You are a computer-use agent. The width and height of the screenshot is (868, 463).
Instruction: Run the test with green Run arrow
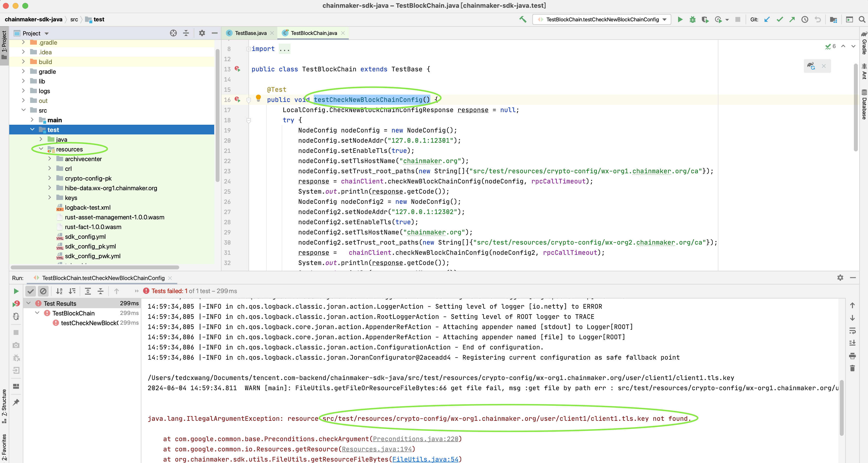(x=680, y=19)
